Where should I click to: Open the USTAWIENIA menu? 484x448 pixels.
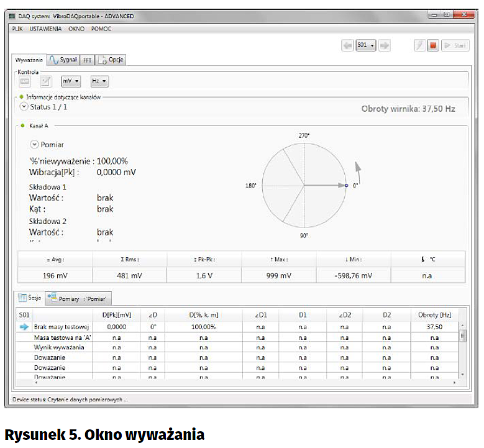click(45, 29)
